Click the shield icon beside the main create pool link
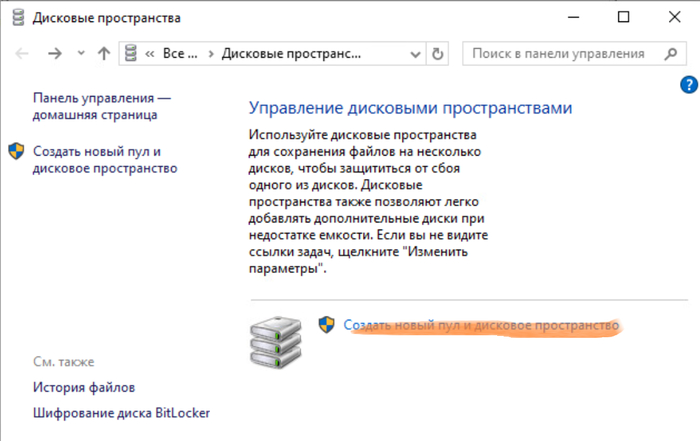Viewport: 700px width, 441px height. 326,324
